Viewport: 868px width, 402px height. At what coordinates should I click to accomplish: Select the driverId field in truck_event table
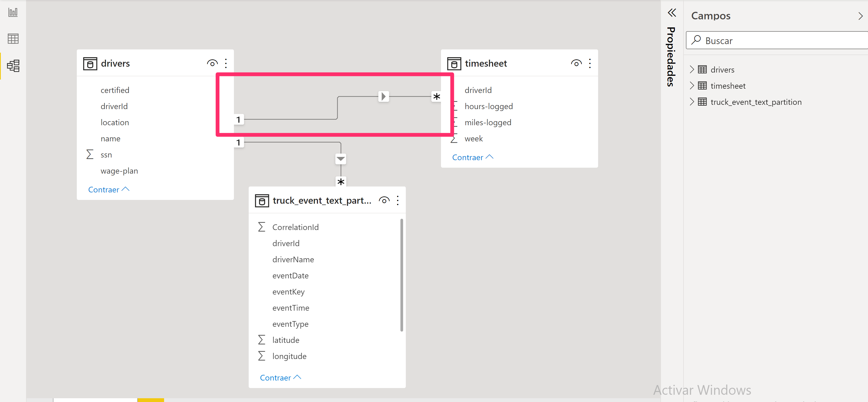tap(286, 243)
